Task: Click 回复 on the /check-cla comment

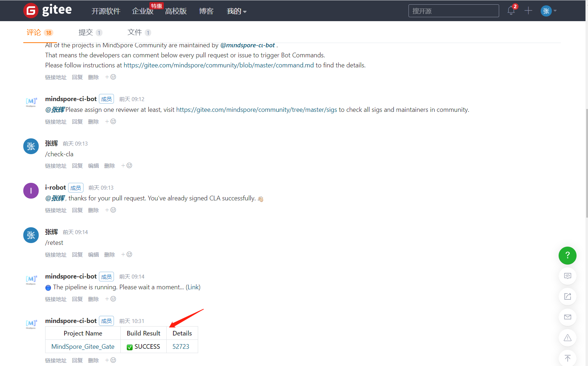Action: click(77, 166)
